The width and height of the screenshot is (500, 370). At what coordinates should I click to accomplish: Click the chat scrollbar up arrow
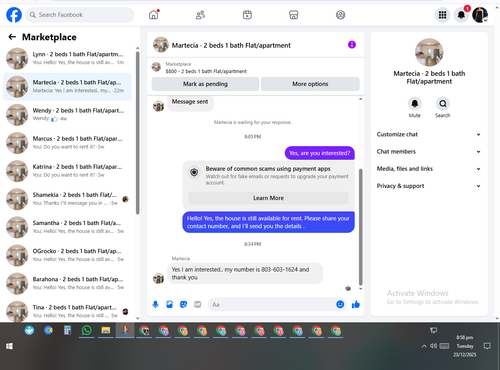point(360,99)
